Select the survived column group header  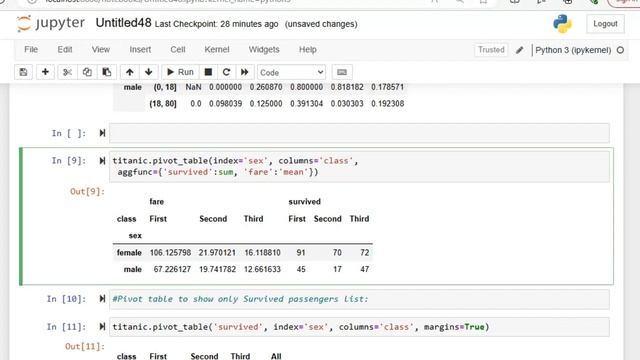304,202
